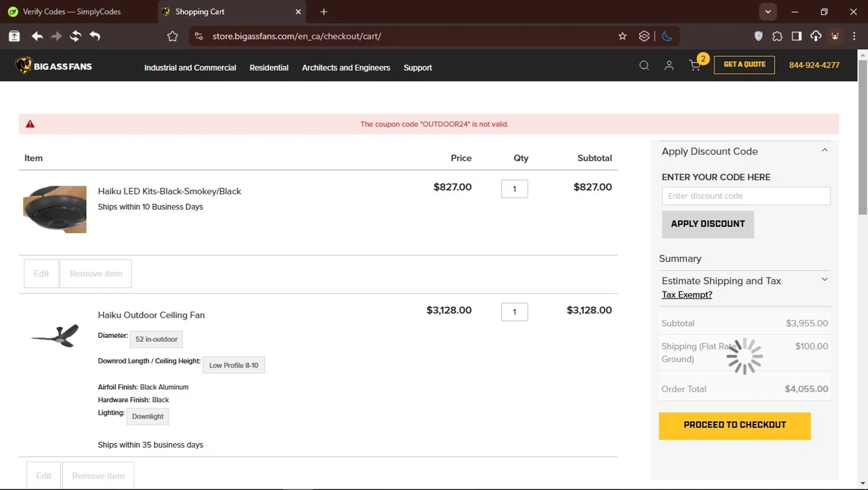Image resolution: width=868 pixels, height=490 pixels.
Task: Click the Tax Exempt? link
Action: click(x=687, y=294)
